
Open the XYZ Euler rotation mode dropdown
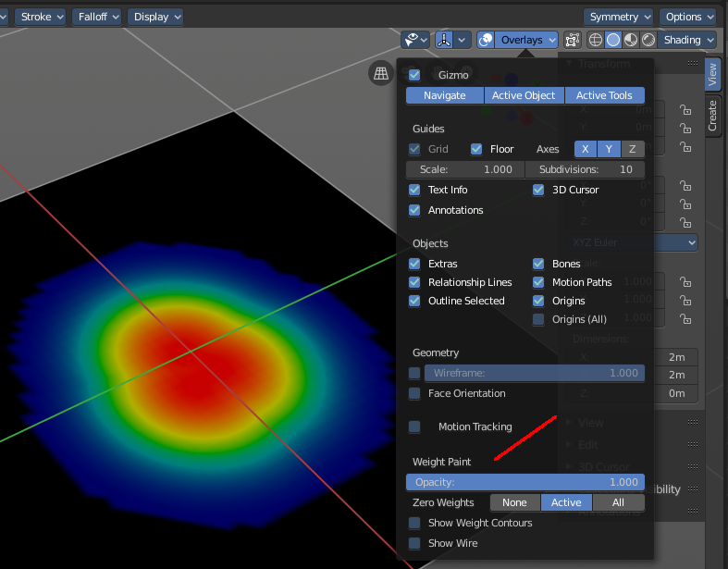632,242
